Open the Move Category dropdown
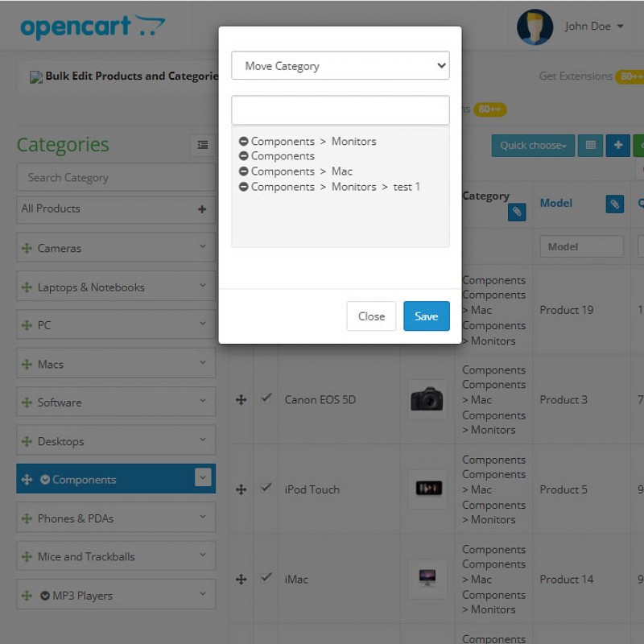This screenshot has height=644, width=644. (x=340, y=66)
